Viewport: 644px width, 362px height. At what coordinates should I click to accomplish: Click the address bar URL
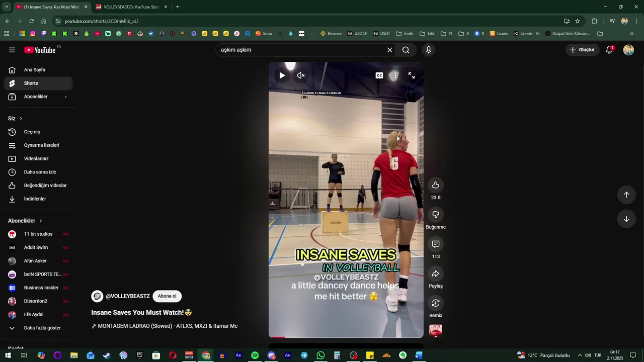pyautogui.click(x=101, y=21)
